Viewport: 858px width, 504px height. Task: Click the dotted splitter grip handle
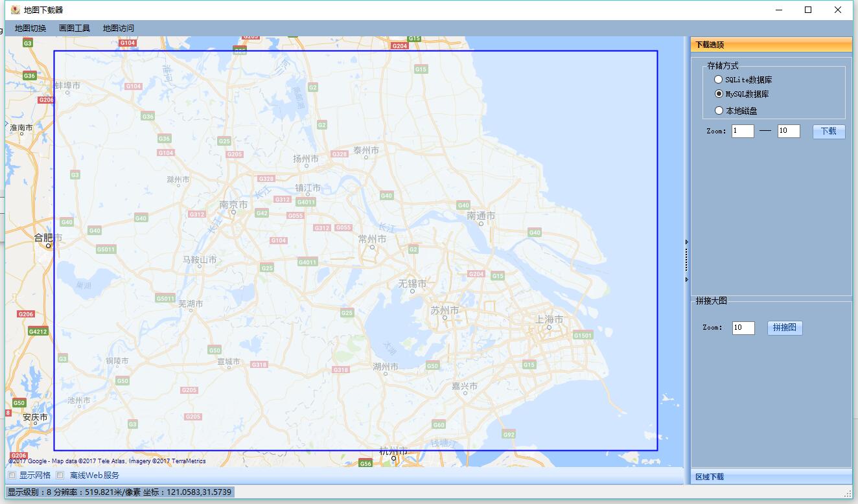pyautogui.click(x=687, y=260)
